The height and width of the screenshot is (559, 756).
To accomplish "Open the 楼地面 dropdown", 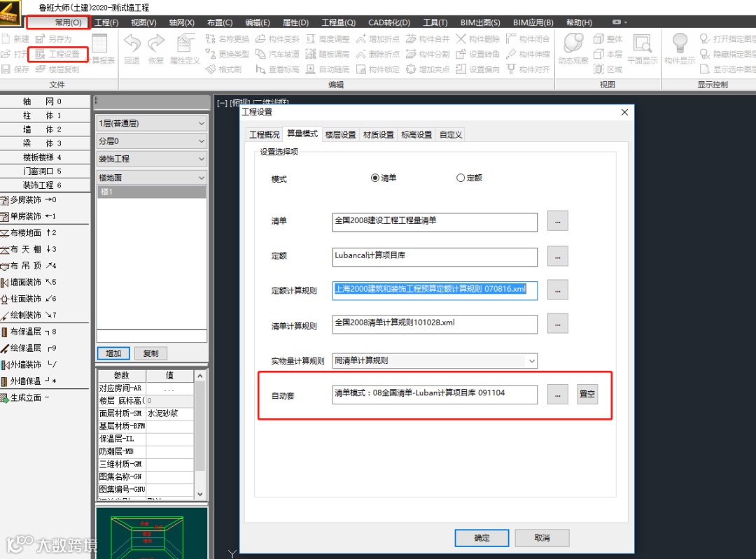I will tap(152, 178).
